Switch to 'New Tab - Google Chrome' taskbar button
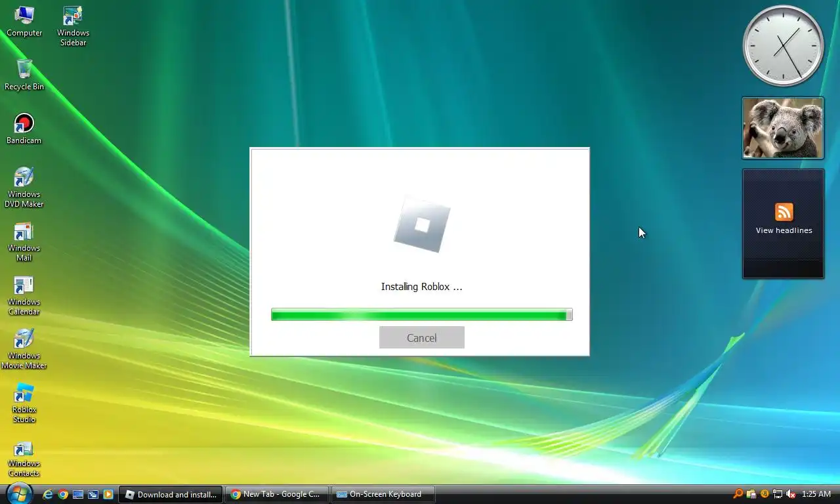The image size is (840, 504). (276, 494)
